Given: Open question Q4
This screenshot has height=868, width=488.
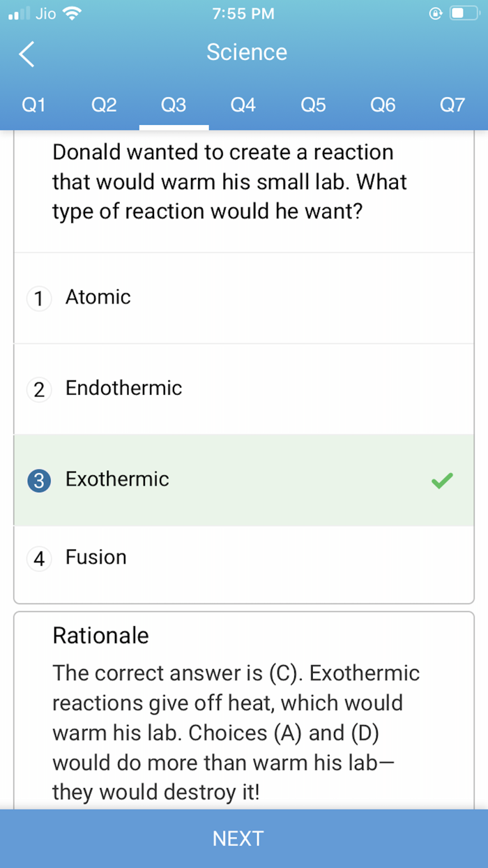Looking at the screenshot, I should pyautogui.click(x=243, y=105).
